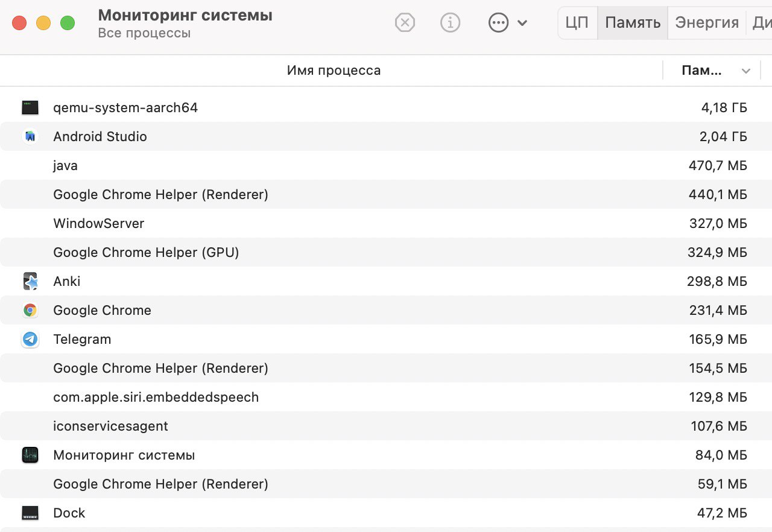Select the Google Chrome Helper (Renderer) 59,1 МБ row

point(386,484)
